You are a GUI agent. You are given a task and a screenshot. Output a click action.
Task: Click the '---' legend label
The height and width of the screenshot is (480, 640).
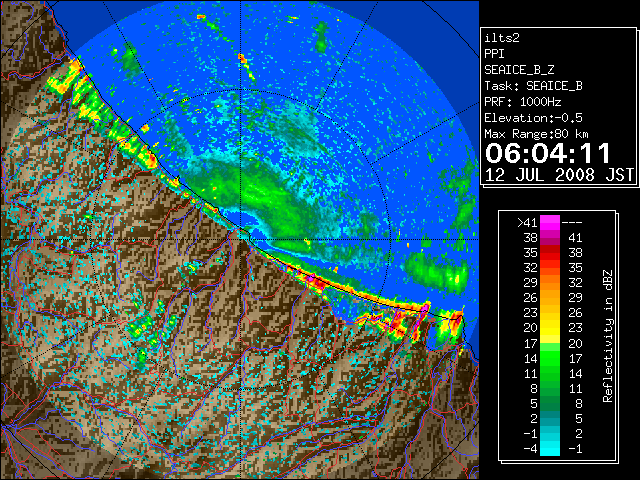pyautogui.click(x=572, y=222)
